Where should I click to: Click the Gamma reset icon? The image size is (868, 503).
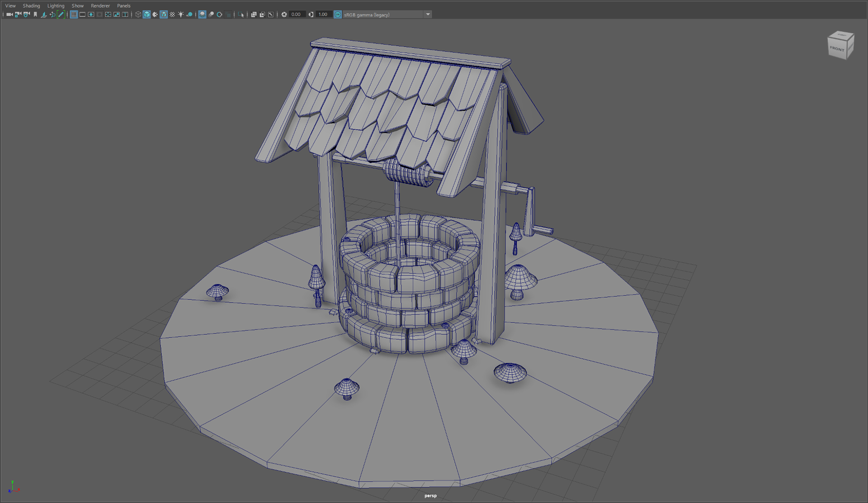click(x=311, y=14)
